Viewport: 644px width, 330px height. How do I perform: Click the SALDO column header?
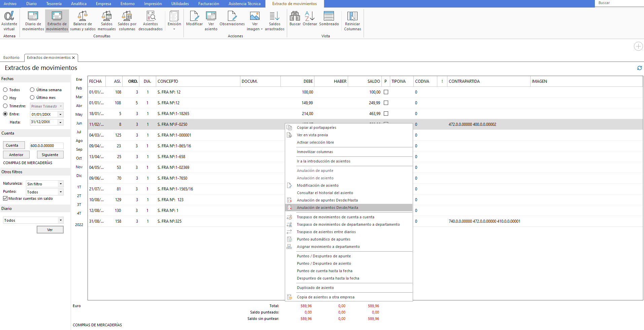point(365,81)
